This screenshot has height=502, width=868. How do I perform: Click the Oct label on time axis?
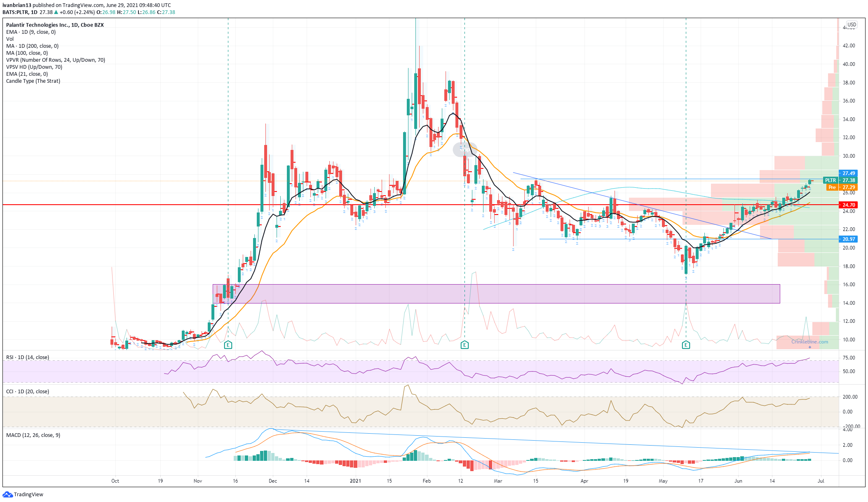pyautogui.click(x=115, y=481)
